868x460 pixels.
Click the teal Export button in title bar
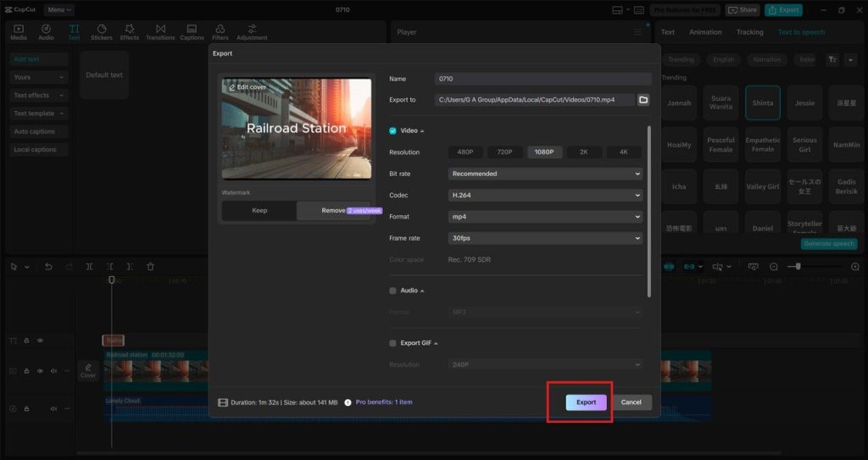[783, 10]
